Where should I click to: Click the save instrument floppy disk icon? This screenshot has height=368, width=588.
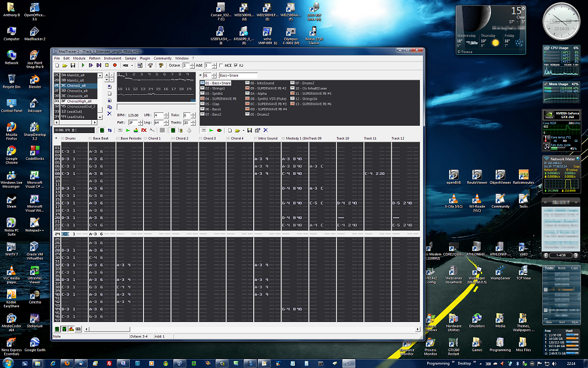tap(250, 130)
